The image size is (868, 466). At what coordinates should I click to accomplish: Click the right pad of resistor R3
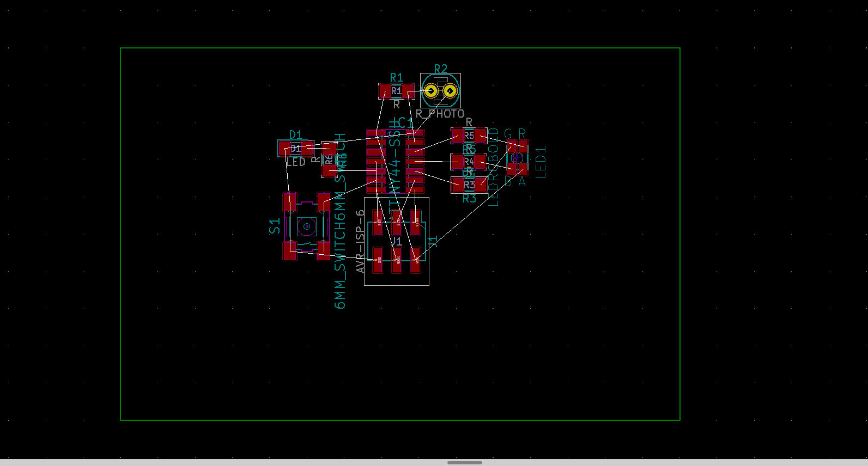[481, 185]
